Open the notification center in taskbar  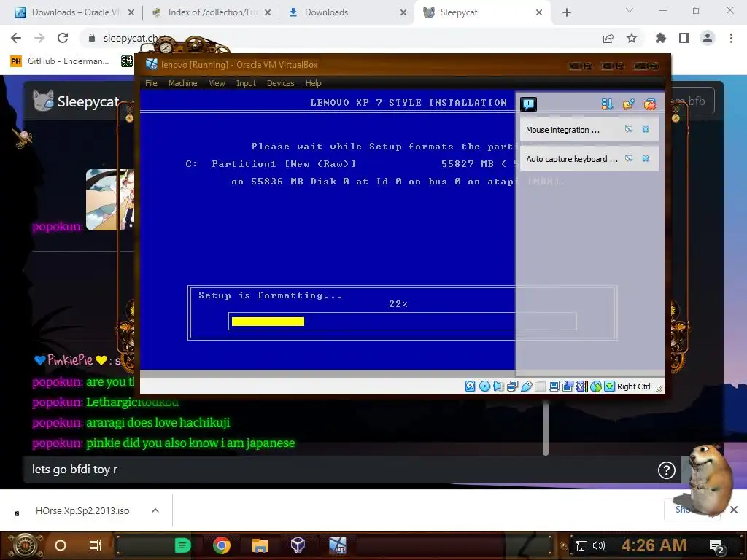click(717, 546)
